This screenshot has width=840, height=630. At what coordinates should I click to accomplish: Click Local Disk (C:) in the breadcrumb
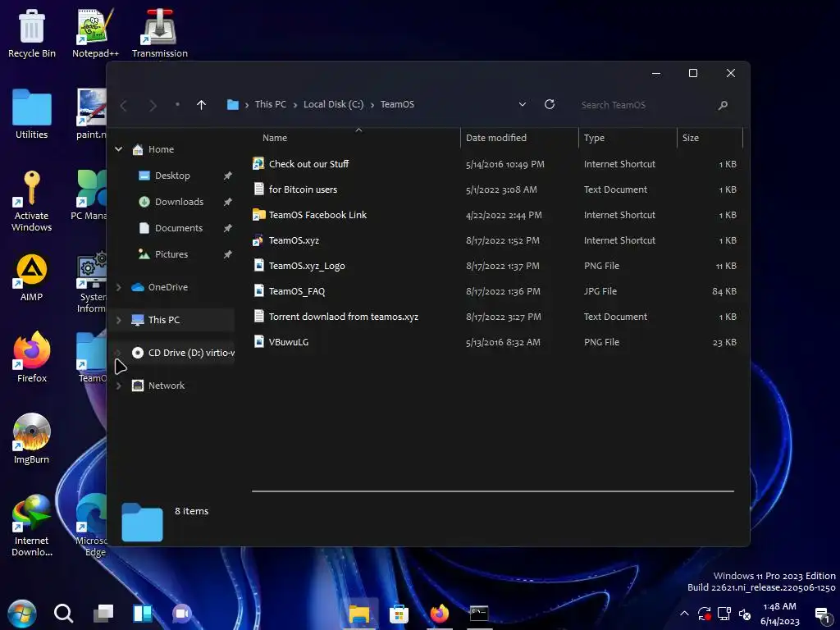tap(333, 104)
